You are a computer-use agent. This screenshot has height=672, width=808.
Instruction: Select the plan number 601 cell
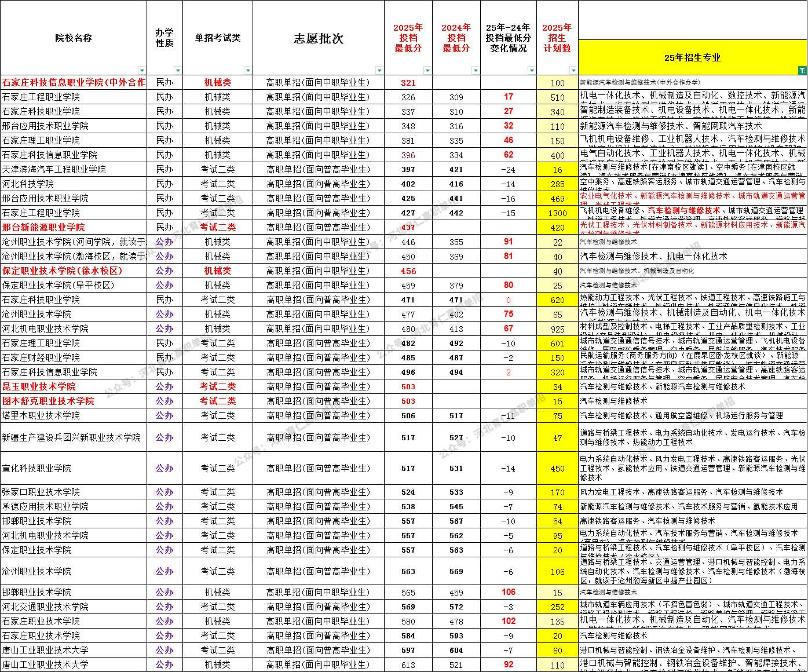tap(558, 343)
